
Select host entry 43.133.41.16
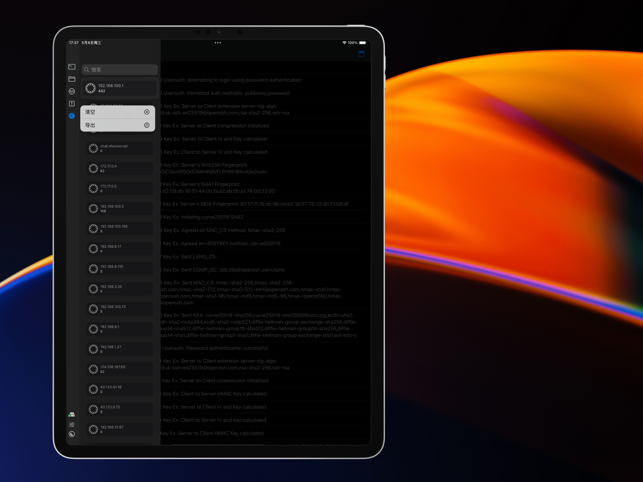click(120, 389)
